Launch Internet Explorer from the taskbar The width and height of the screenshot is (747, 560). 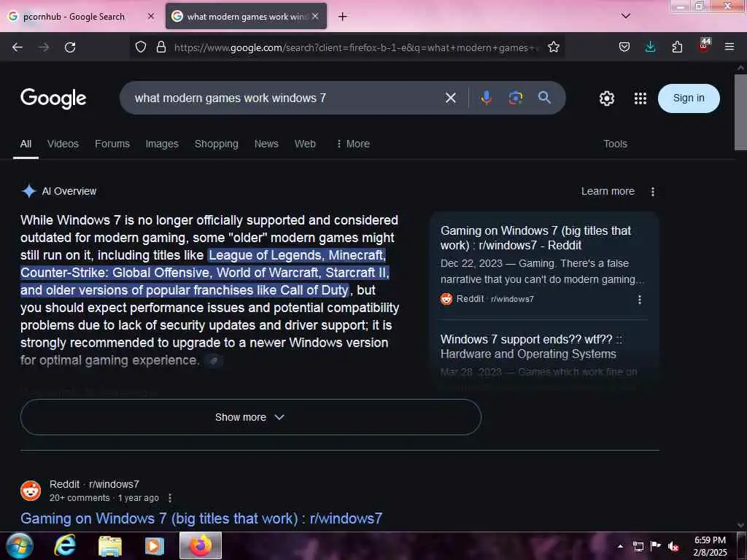pos(65,545)
